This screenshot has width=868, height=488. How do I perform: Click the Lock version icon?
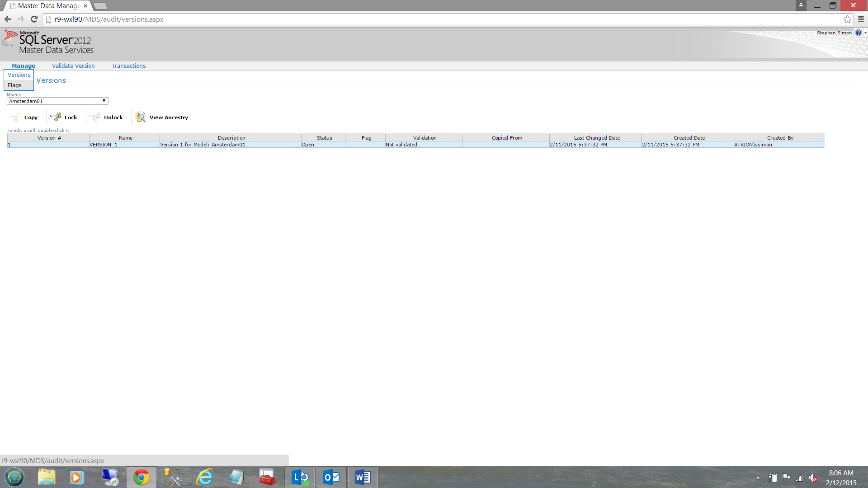tap(56, 117)
